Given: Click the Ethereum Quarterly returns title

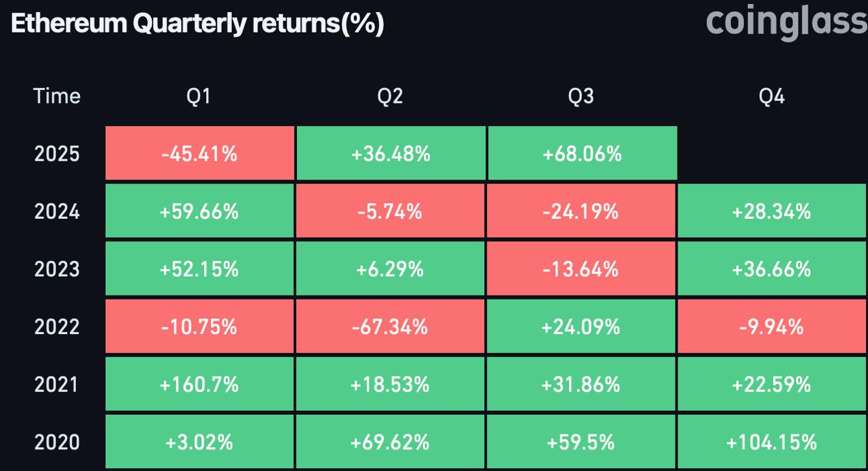Looking at the screenshot, I should [x=198, y=24].
